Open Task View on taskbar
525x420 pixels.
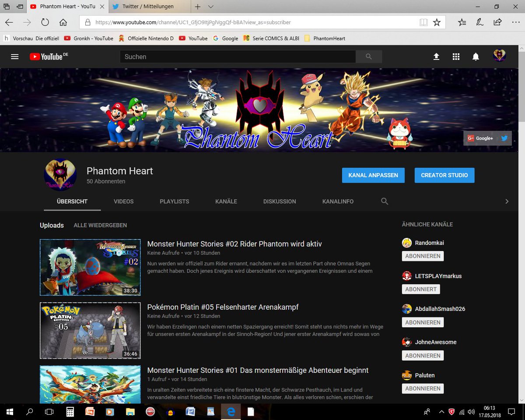49,412
